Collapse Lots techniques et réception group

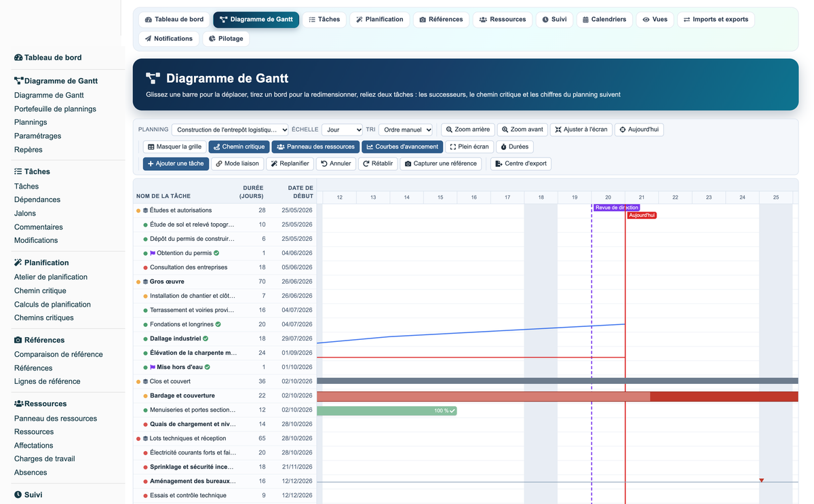pos(146,438)
